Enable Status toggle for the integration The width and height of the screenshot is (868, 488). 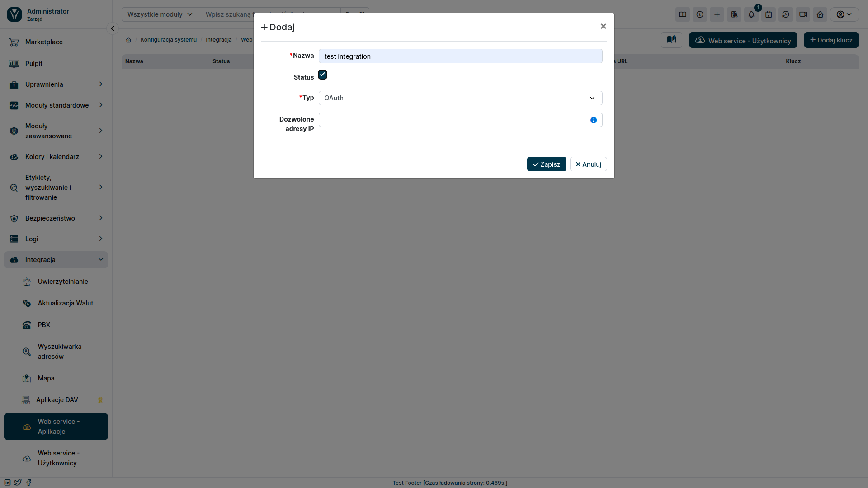322,75
